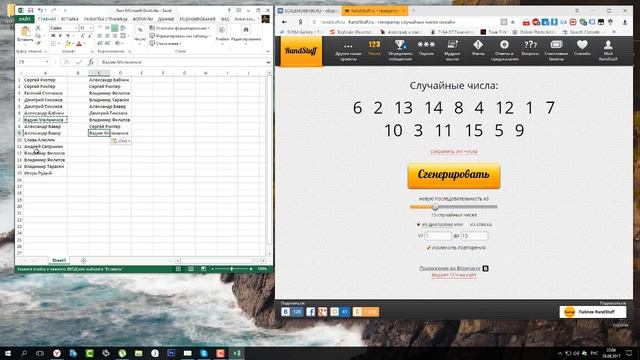Open the green ФАЙЛ (File) tab in Excel

click(x=24, y=19)
